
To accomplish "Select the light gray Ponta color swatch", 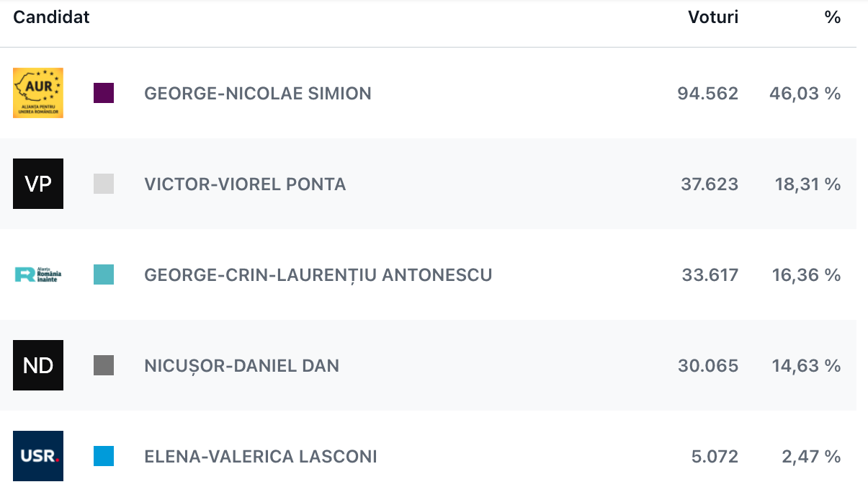I will (104, 184).
